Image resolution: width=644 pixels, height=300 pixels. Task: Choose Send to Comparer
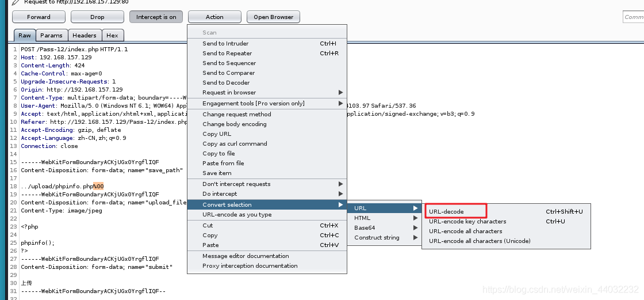(x=267, y=73)
